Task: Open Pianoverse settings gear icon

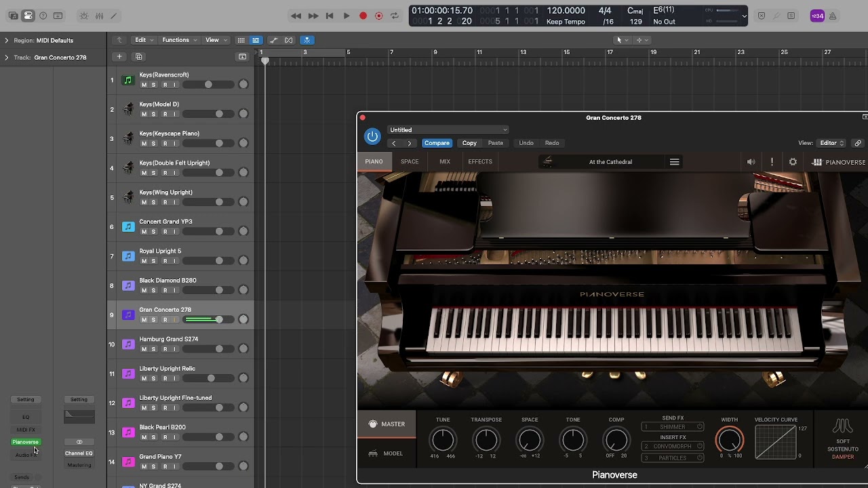Action: (793, 162)
